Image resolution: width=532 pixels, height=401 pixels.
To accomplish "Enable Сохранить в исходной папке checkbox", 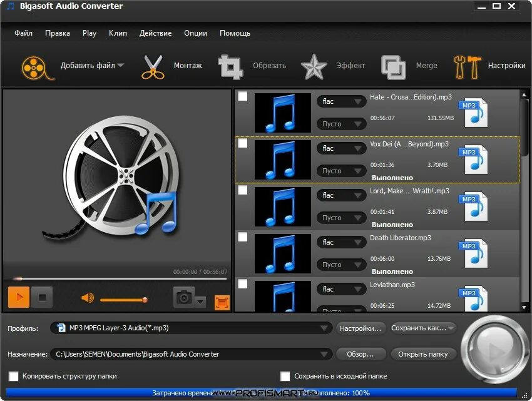I will 285,376.
